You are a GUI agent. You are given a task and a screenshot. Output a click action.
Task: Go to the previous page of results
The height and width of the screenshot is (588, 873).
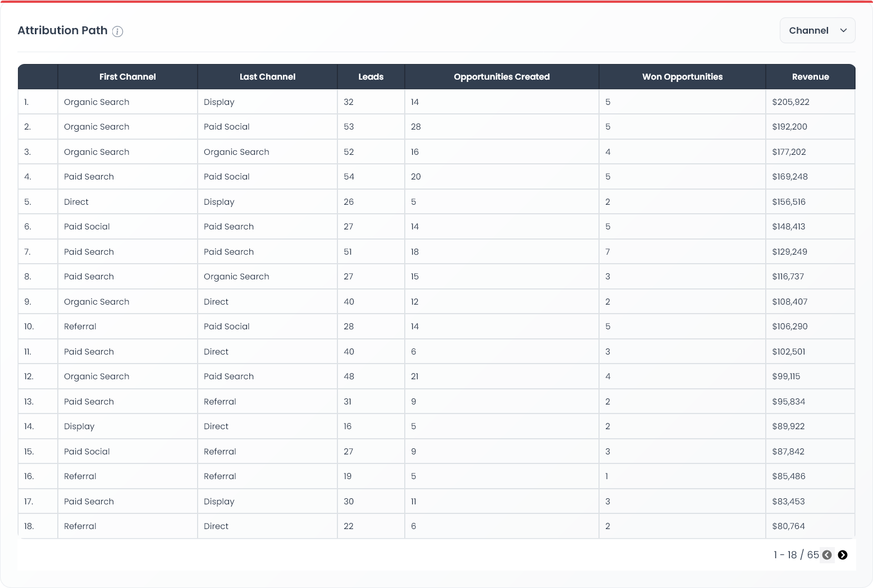(x=826, y=555)
